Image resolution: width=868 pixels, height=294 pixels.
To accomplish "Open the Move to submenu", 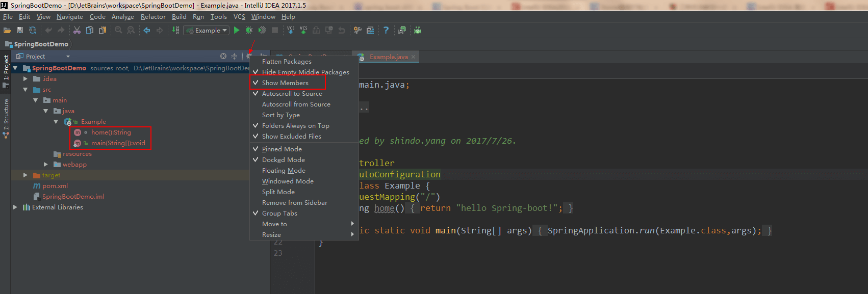I will point(304,224).
